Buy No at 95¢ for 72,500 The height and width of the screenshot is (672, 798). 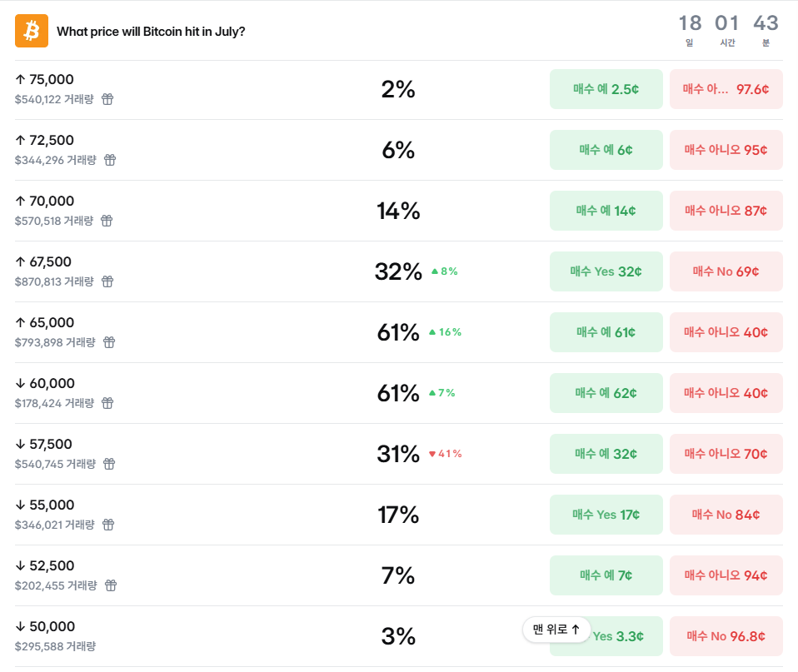pyautogui.click(x=726, y=150)
